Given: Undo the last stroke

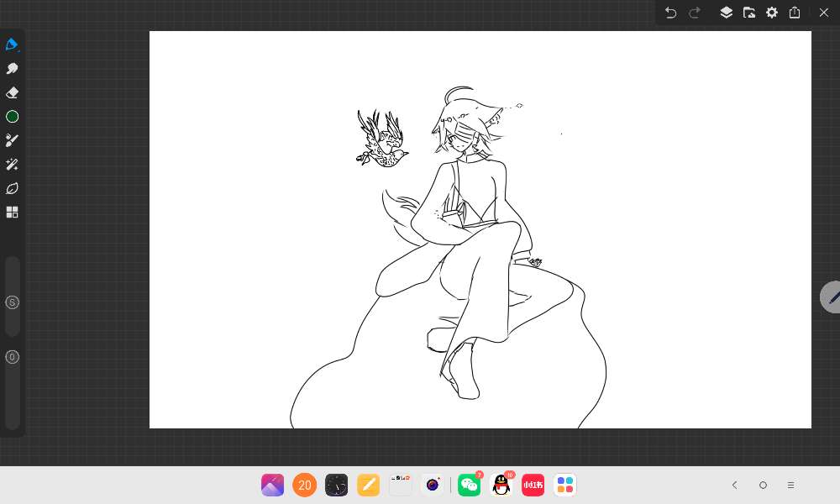Looking at the screenshot, I should pyautogui.click(x=670, y=13).
